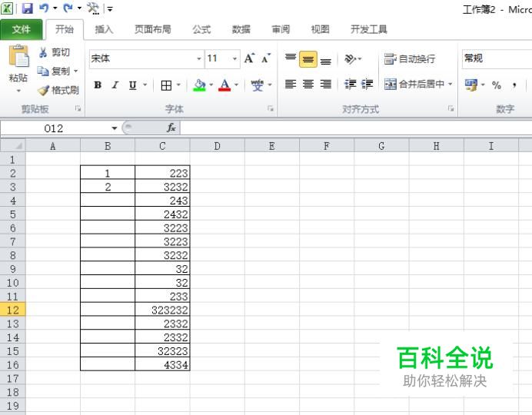Toggle Bold formatting

tap(98, 85)
